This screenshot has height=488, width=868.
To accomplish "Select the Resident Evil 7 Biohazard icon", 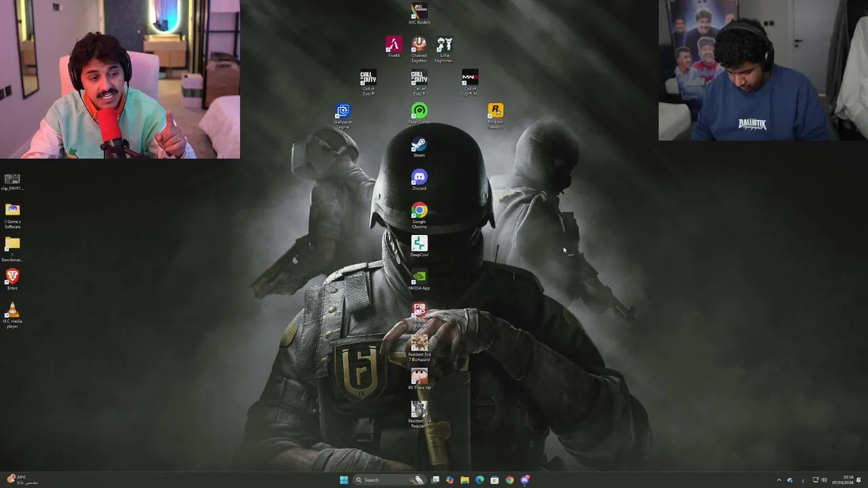I will tap(419, 348).
